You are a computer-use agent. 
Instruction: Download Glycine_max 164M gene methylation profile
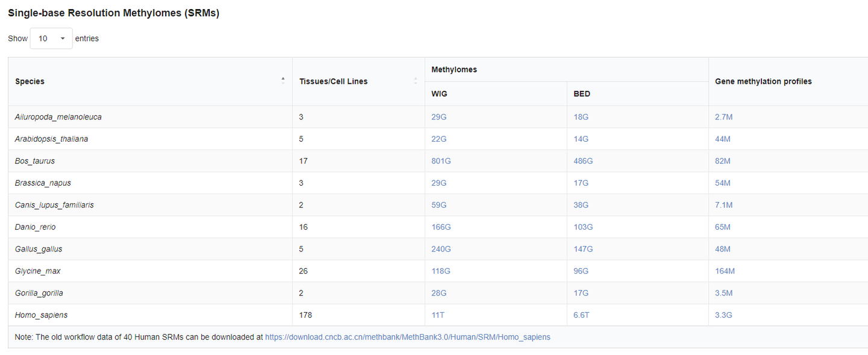(725, 271)
